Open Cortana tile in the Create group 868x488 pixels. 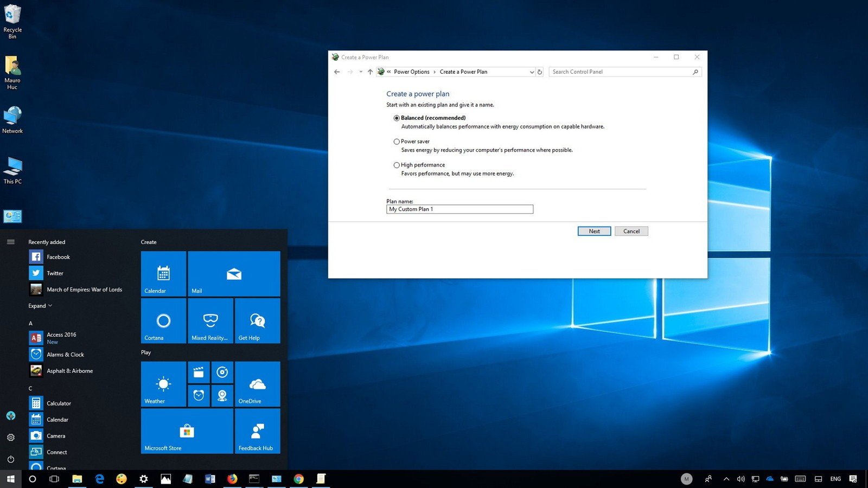coord(162,321)
